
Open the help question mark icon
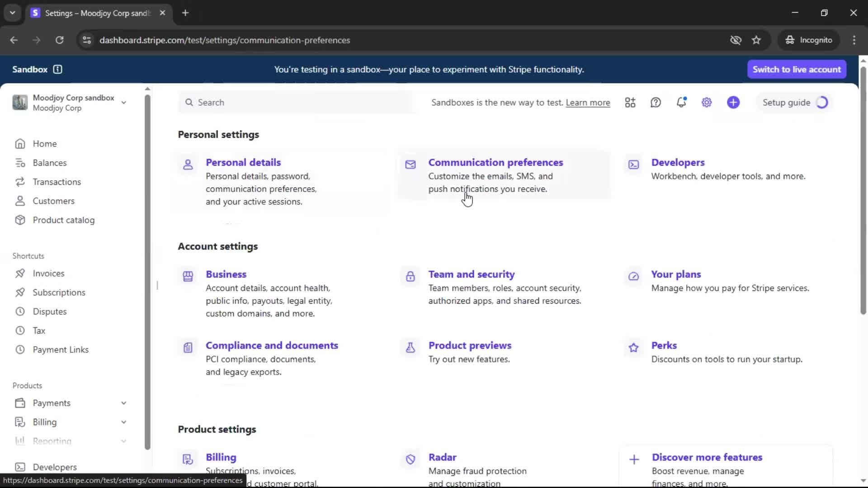(656, 103)
